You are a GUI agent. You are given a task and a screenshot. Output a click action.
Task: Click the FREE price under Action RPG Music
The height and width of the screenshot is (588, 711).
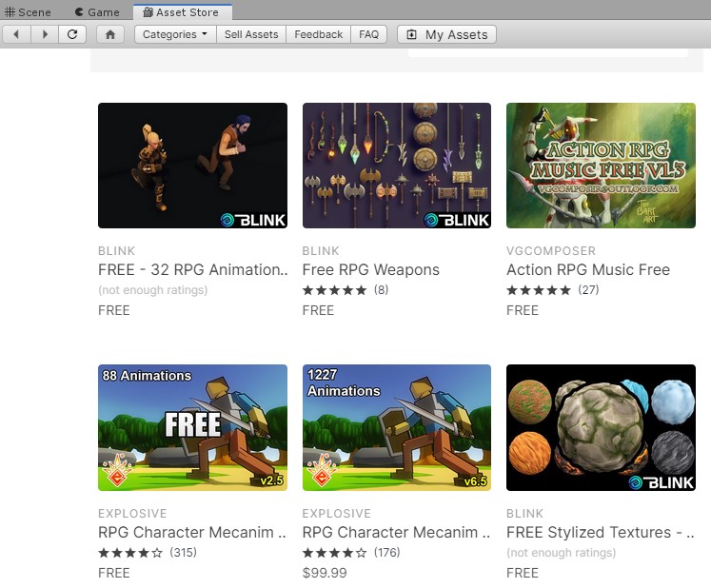coord(523,310)
